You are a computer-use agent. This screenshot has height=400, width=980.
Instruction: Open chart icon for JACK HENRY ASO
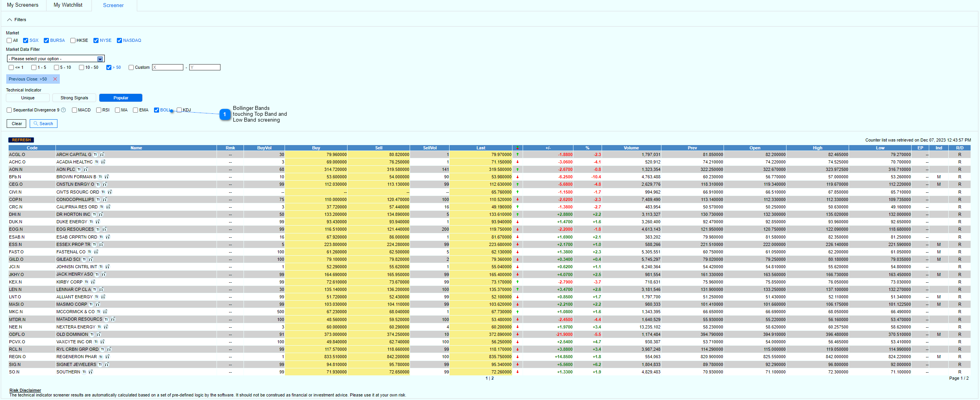pos(104,274)
